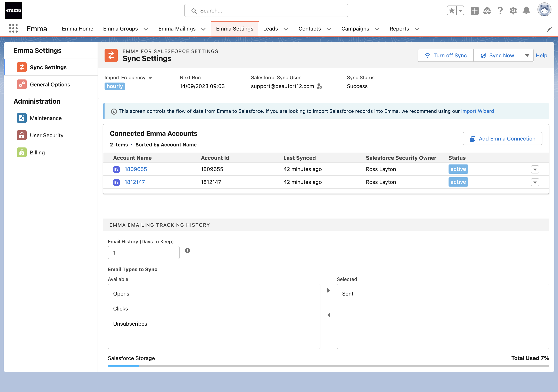Screen dimensions: 558x392
Task: Expand the Import Frequency dropdown
Action: [150, 78]
